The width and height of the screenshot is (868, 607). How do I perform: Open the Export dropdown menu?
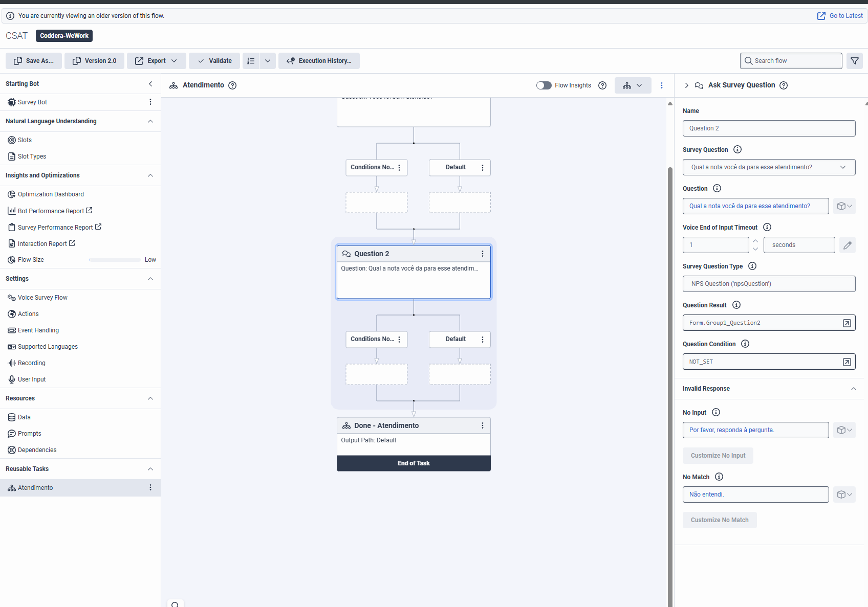(x=156, y=61)
